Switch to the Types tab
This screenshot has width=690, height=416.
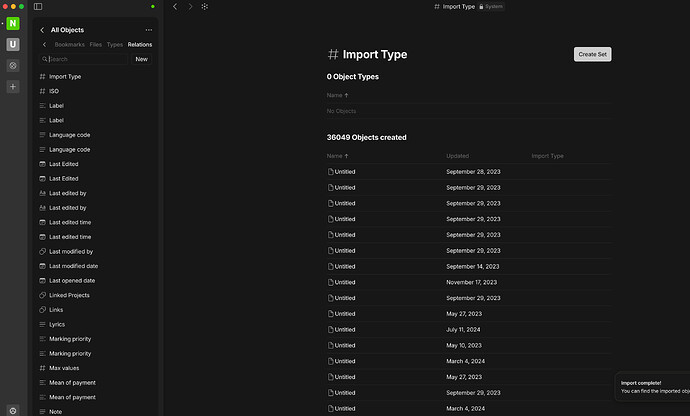(x=115, y=44)
